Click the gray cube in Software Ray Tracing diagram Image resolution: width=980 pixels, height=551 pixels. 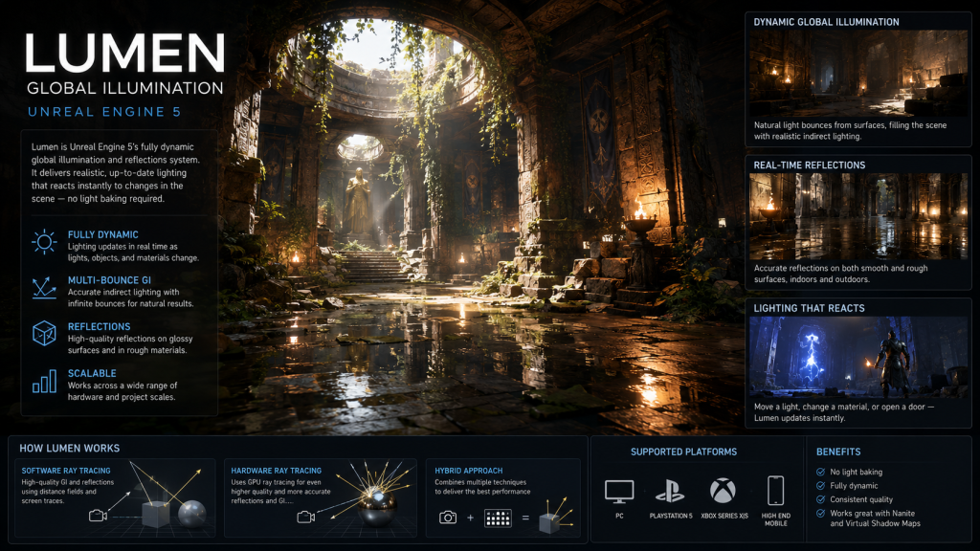(x=156, y=515)
